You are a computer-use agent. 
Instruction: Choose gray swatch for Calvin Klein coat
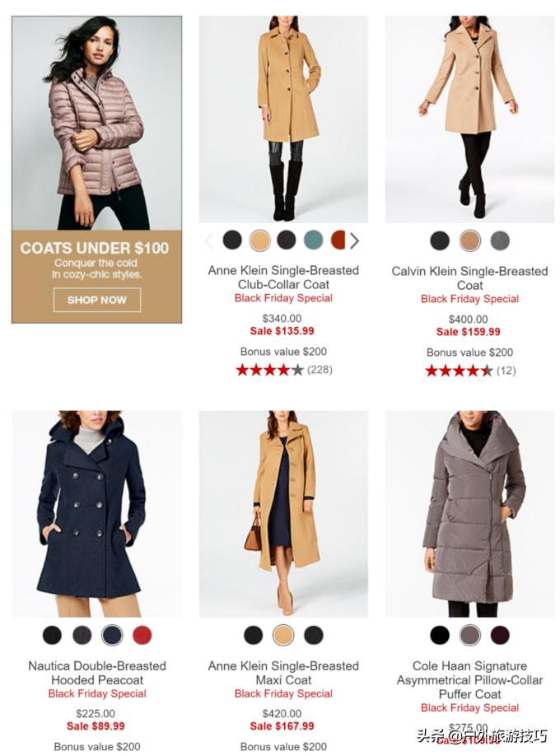(x=500, y=240)
